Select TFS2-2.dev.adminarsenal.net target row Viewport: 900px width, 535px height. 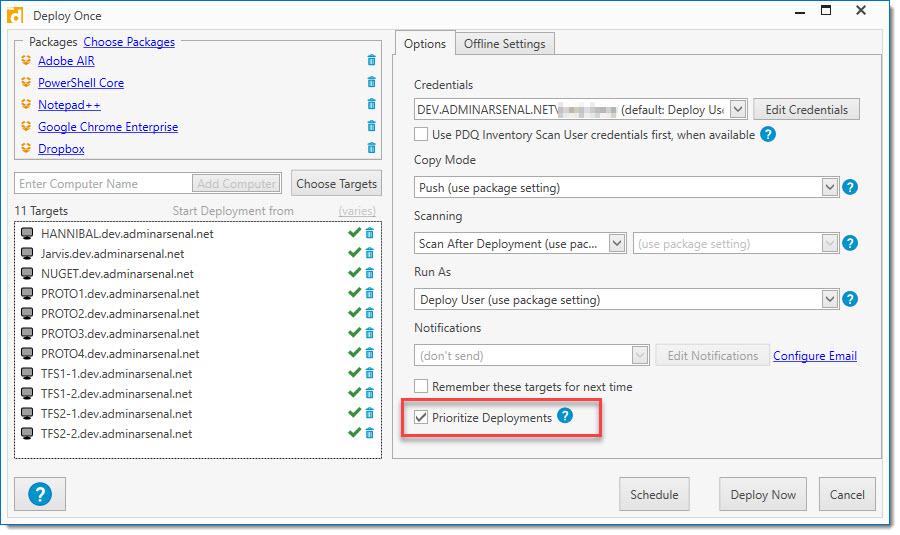point(198,433)
